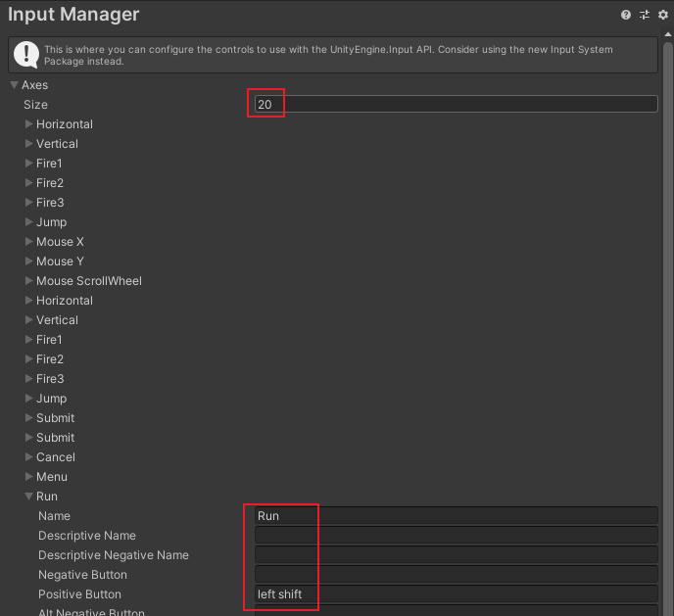
Task: Select the Submit entry directly above Cancel
Action: point(56,438)
